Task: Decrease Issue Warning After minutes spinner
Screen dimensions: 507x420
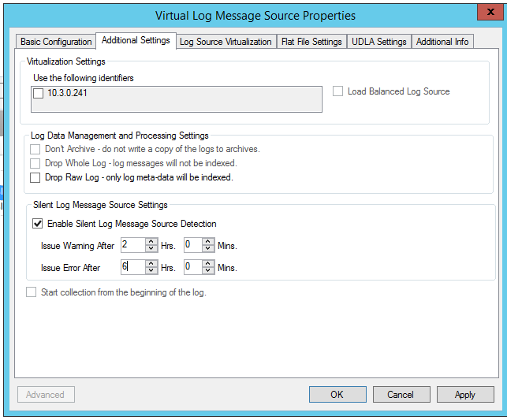Action: (208, 249)
